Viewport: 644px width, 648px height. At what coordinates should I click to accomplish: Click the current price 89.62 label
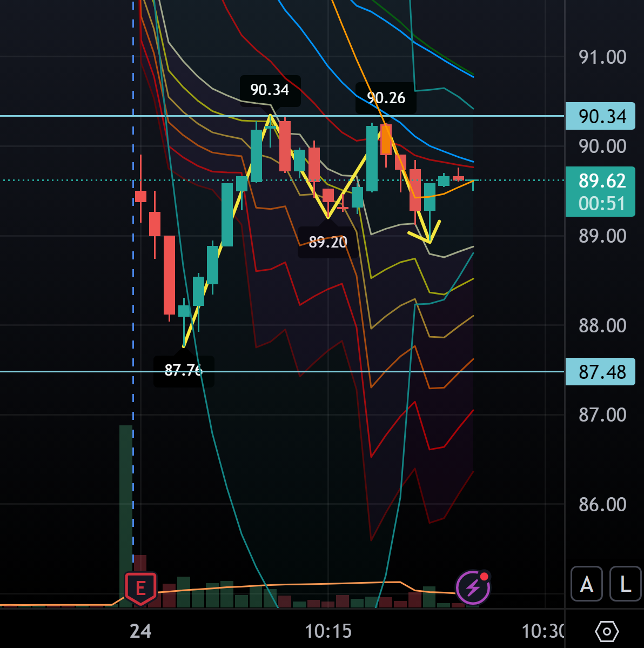pyautogui.click(x=602, y=181)
